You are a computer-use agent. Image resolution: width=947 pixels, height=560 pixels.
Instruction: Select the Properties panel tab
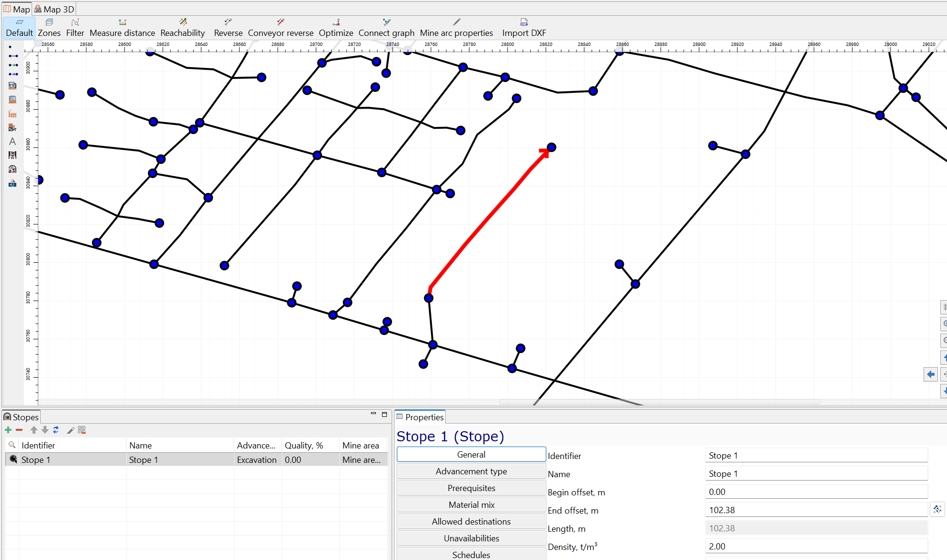pos(420,417)
